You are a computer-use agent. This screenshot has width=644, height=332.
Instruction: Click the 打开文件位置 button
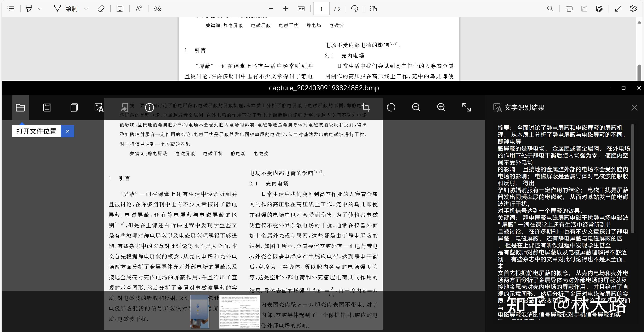point(36,131)
